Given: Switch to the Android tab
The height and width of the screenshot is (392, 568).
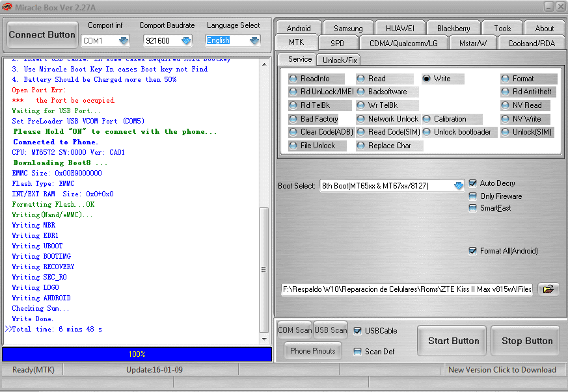Looking at the screenshot, I should (x=299, y=28).
